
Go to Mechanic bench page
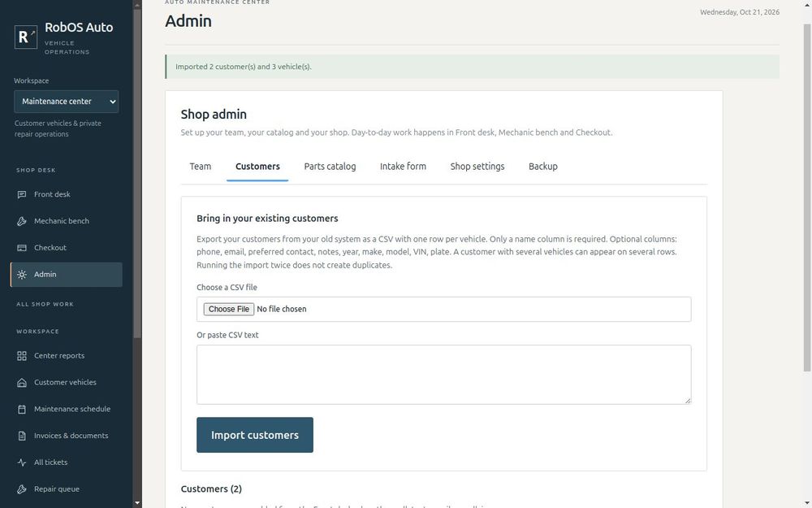67,221
